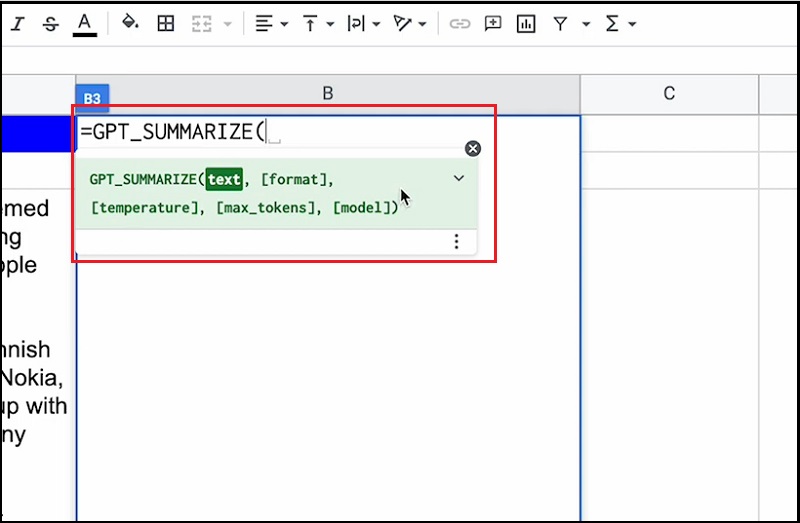Click the insert chart icon
The image size is (800, 523).
(x=526, y=23)
